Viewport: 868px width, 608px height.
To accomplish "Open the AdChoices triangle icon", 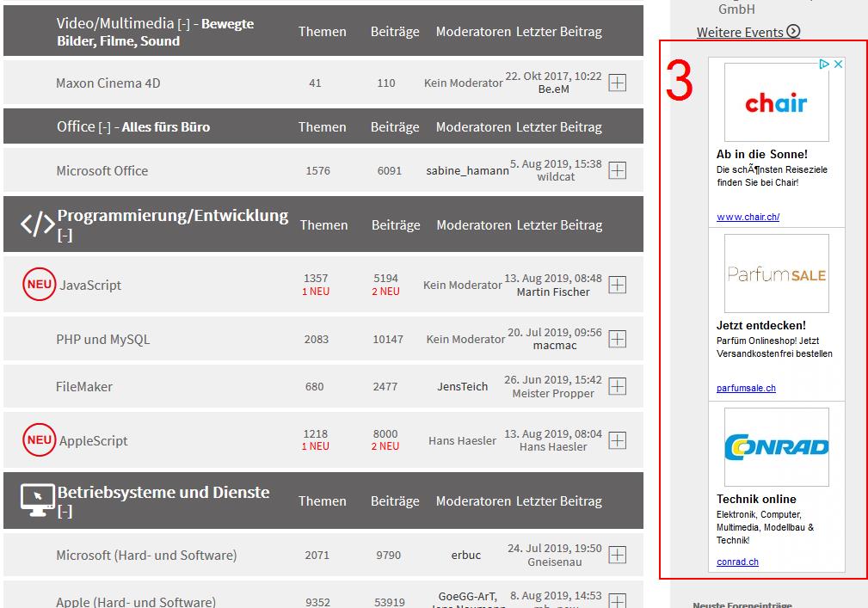I will pos(824,64).
